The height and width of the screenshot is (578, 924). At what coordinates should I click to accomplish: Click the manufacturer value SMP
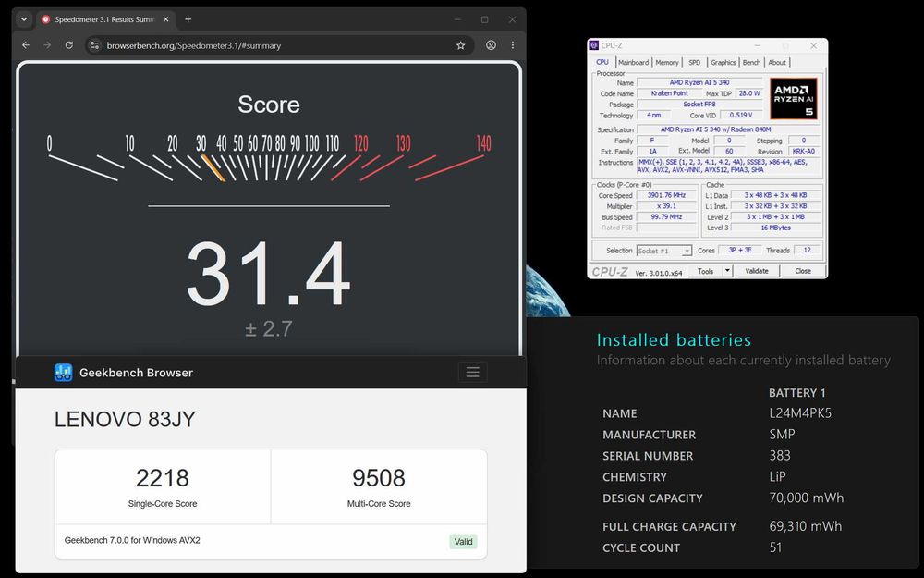[782, 434]
